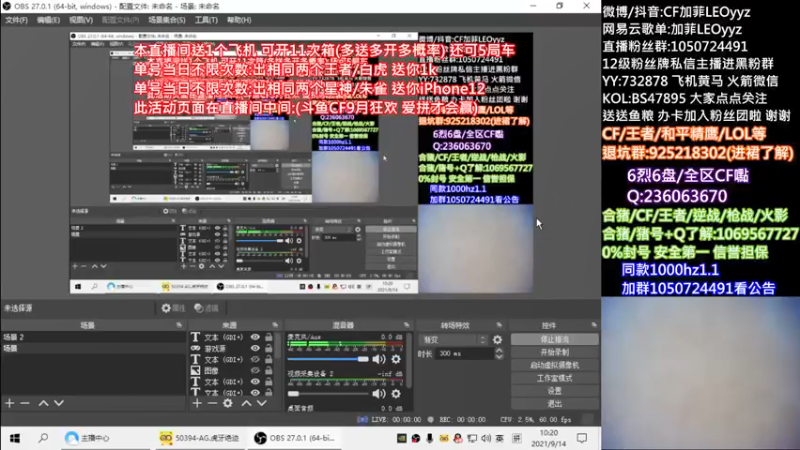The image size is (800, 450).
Task: Enable 工作室模式 studio mode
Action: click(555, 378)
